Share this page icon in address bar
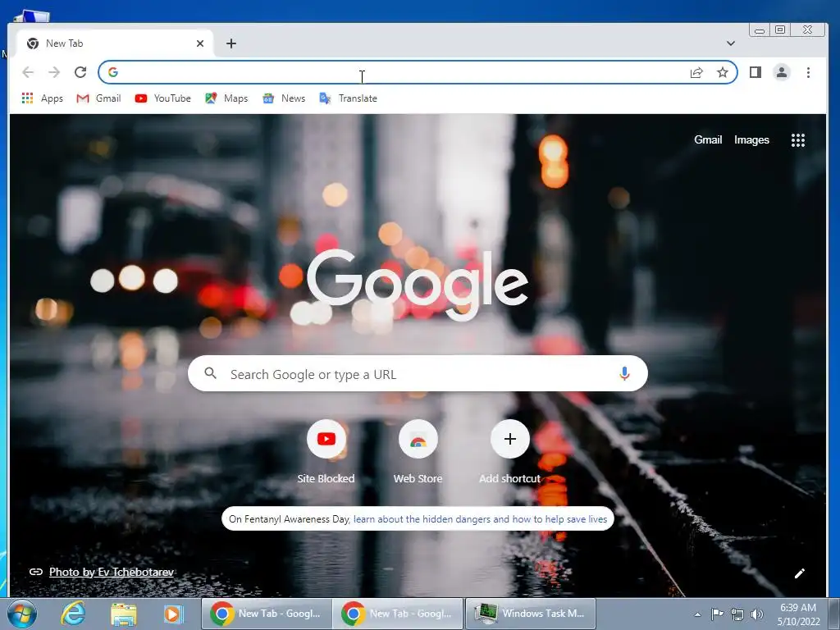Screen dimensions: 840x630 pos(696,72)
